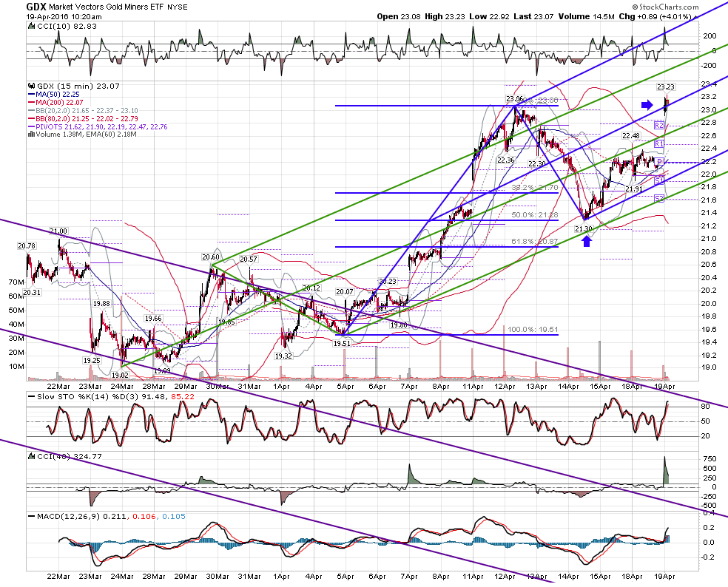Screen dimensions: 728x587
Task: Click the GDX ticker symbol title
Action: click(x=36, y=7)
